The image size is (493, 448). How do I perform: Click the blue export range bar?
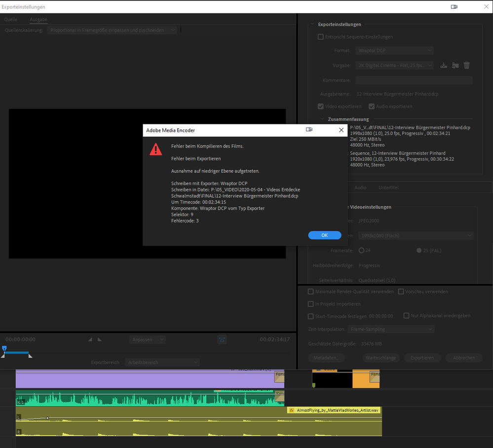pos(16,353)
